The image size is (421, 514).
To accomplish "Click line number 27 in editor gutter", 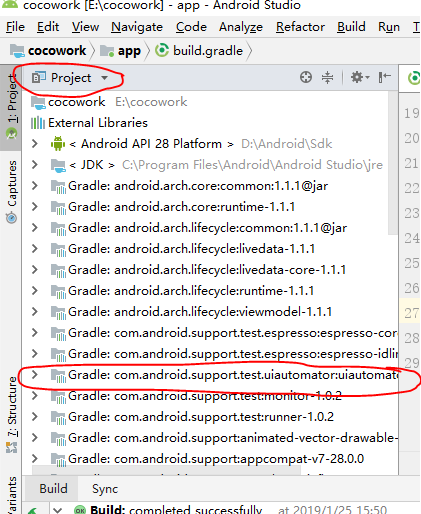I will (x=411, y=313).
